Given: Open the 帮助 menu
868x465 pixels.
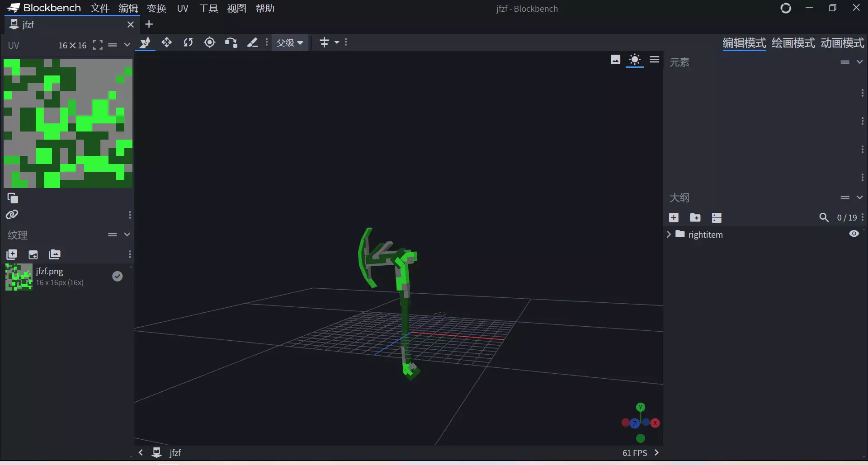Looking at the screenshot, I should point(265,8).
